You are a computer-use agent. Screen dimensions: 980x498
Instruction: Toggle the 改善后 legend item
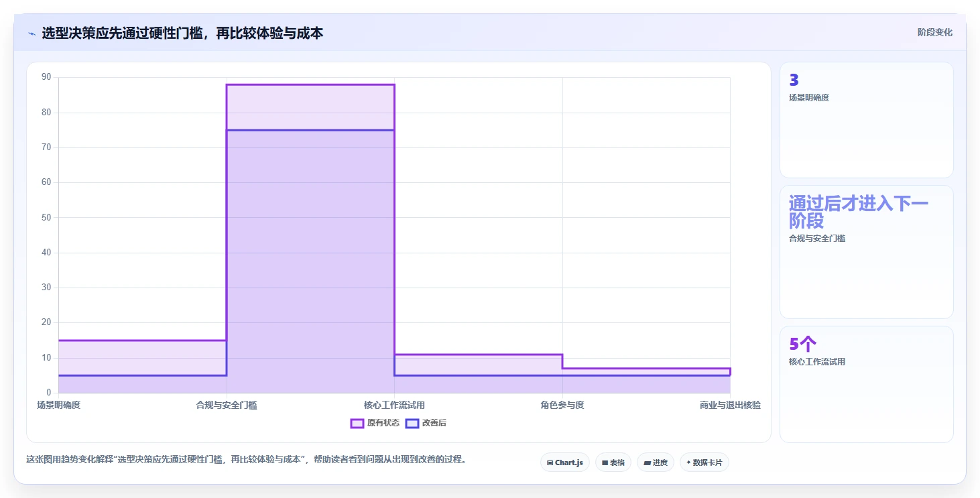[x=426, y=423]
